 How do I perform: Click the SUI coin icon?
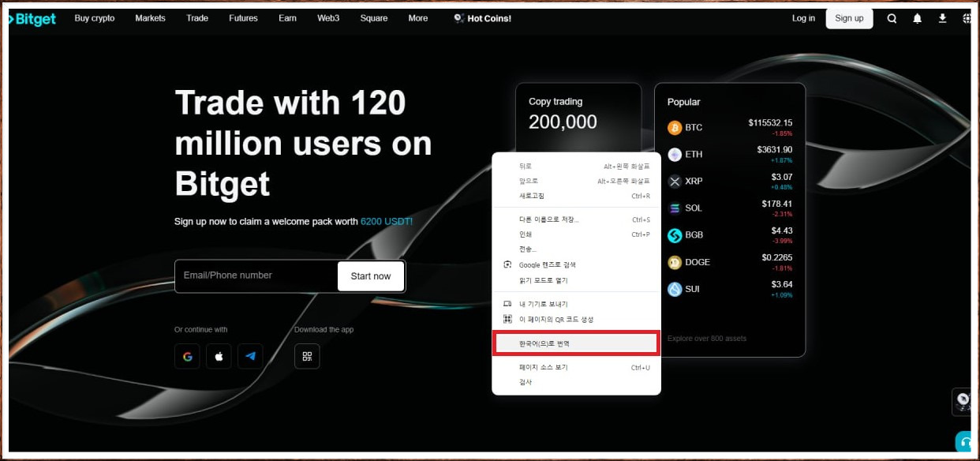[675, 289]
